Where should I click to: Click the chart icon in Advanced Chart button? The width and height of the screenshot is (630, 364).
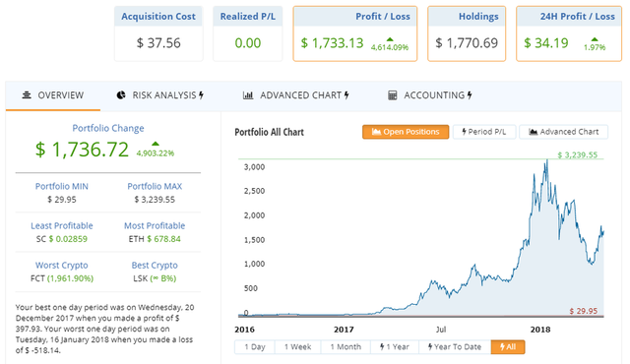(x=534, y=132)
